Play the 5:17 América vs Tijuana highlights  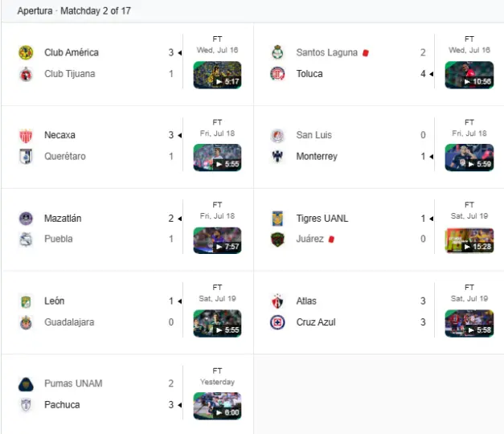pos(217,75)
